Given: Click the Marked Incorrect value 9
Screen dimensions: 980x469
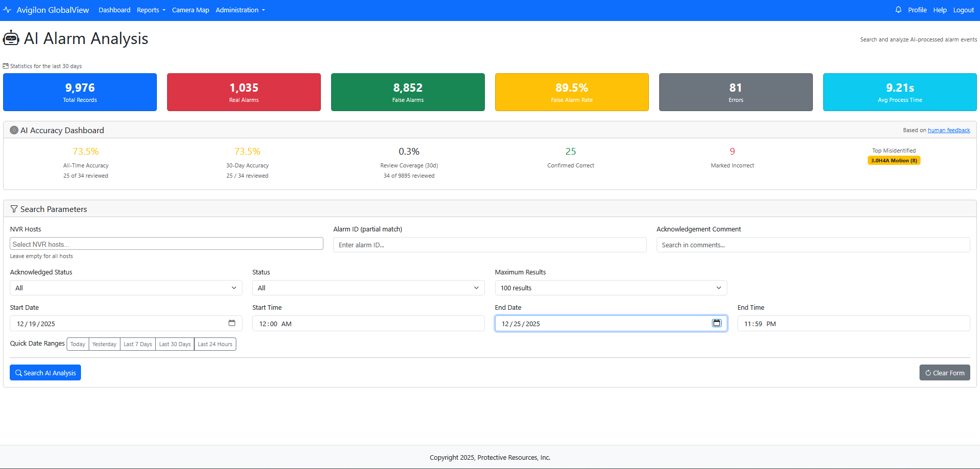Looking at the screenshot, I should coord(732,152).
